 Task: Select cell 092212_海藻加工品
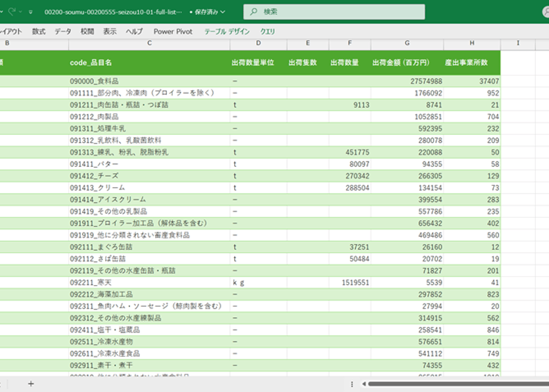150,295
